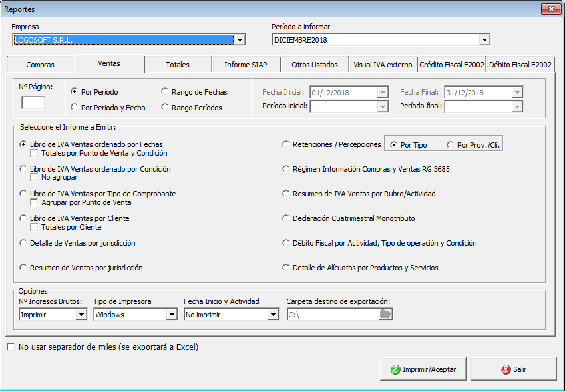Expand the Período a informar dropdown
The width and height of the screenshot is (565, 392).
click(484, 40)
